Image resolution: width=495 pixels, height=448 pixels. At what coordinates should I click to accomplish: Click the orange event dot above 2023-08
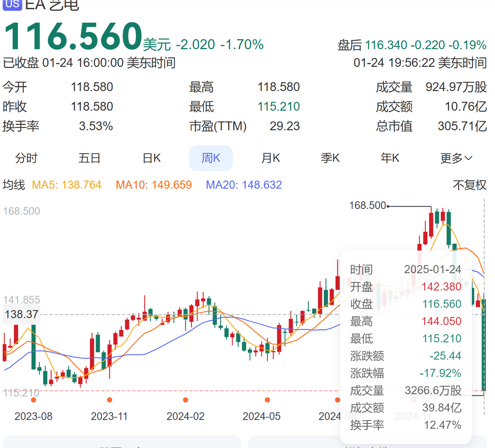pyautogui.click(x=33, y=400)
